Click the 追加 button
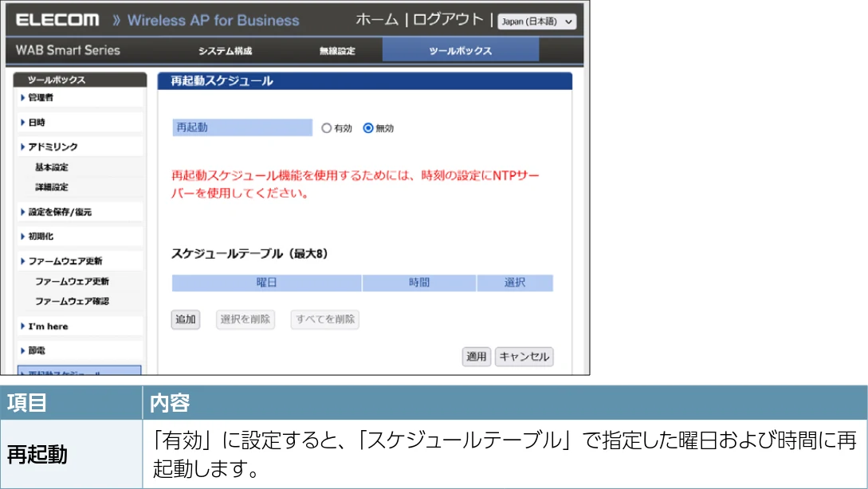868x489 pixels. click(186, 319)
